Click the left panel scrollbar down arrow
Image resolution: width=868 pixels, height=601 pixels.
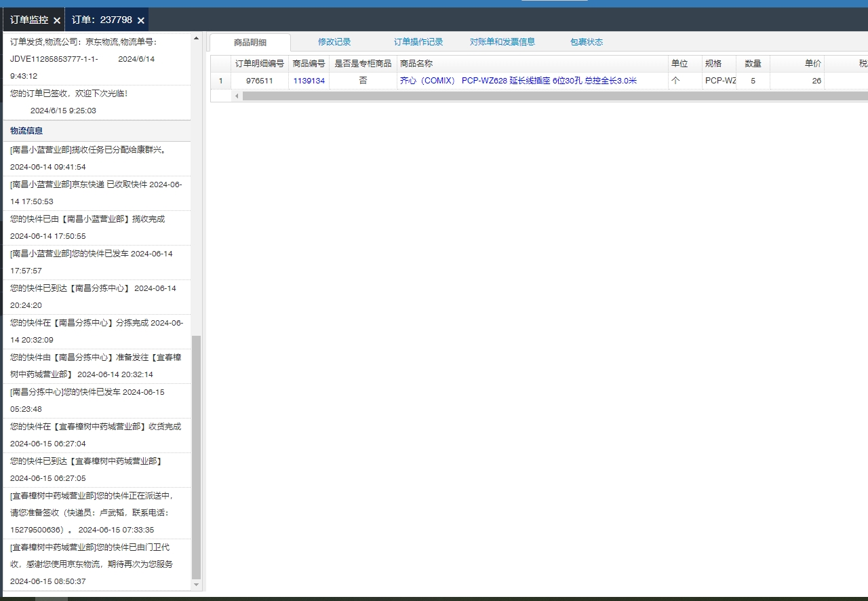(x=197, y=585)
